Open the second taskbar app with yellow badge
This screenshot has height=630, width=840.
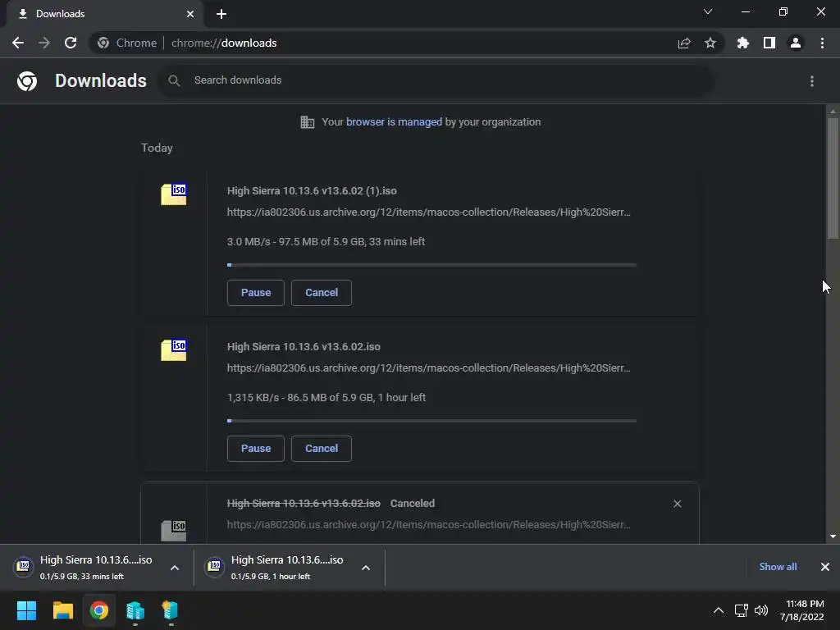coord(171,610)
